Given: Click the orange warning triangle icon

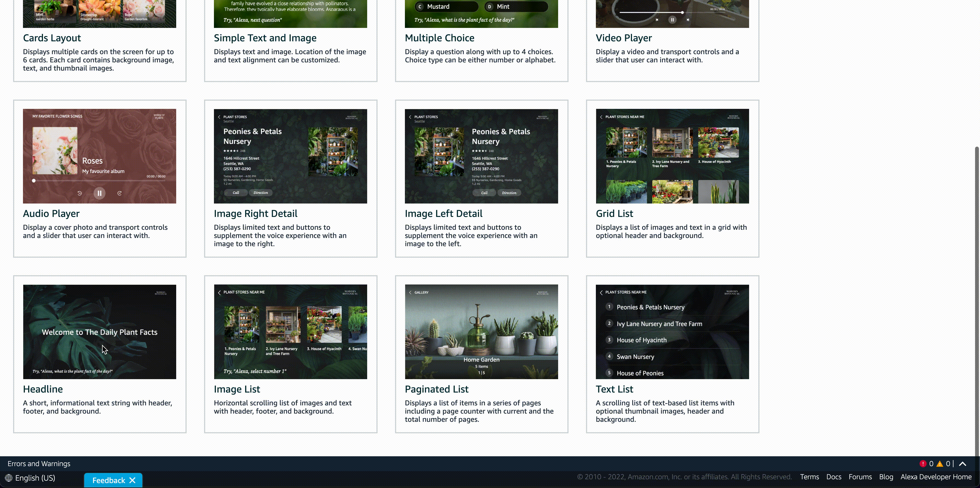Looking at the screenshot, I should [x=940, y=464].
